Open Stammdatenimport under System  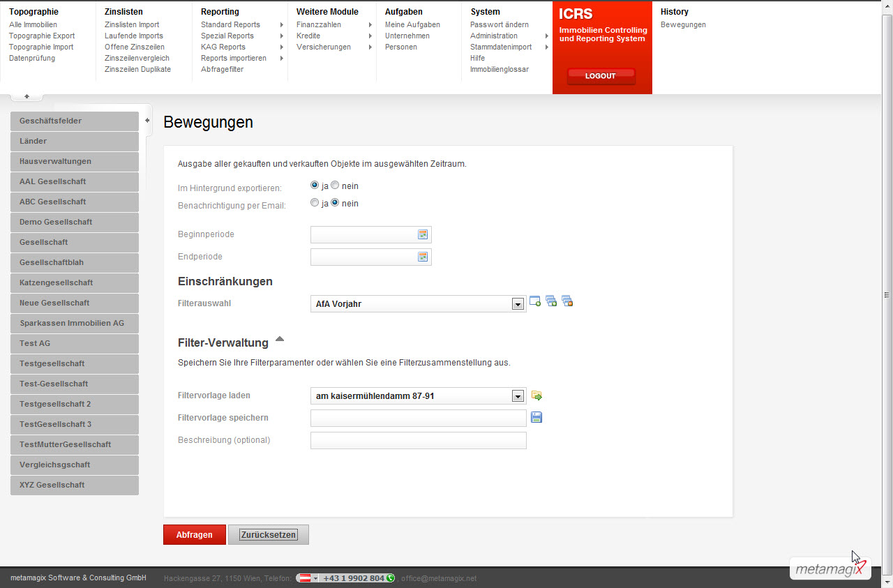point(501,47)
